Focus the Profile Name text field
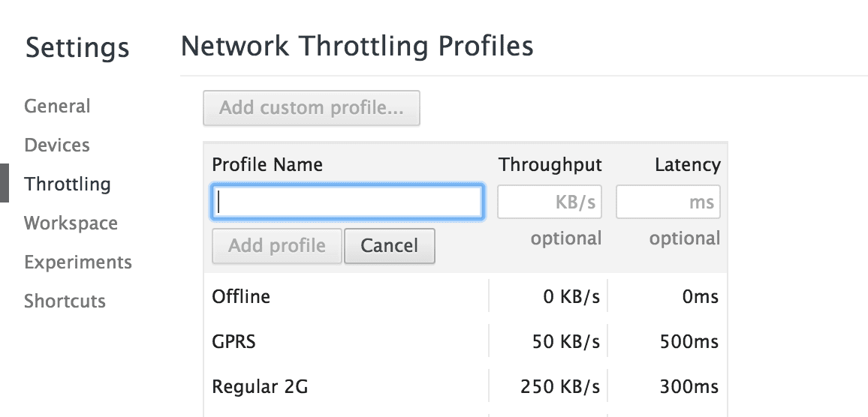 pos(347,202)
